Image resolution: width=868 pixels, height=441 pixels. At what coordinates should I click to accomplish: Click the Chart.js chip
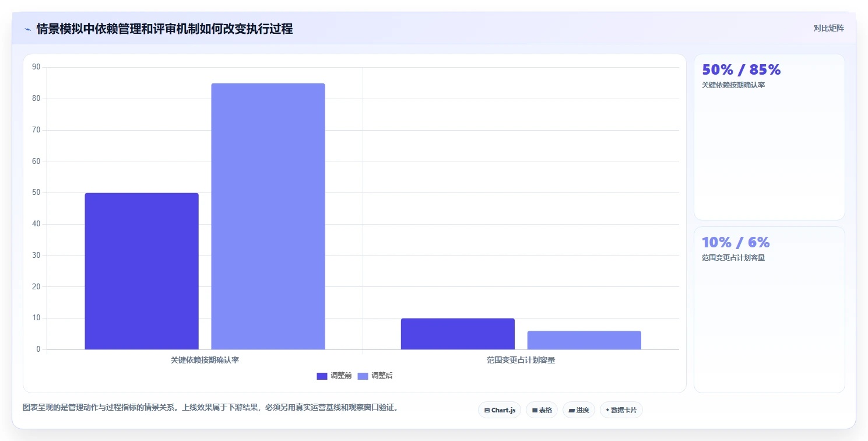(x=500, y=410)
